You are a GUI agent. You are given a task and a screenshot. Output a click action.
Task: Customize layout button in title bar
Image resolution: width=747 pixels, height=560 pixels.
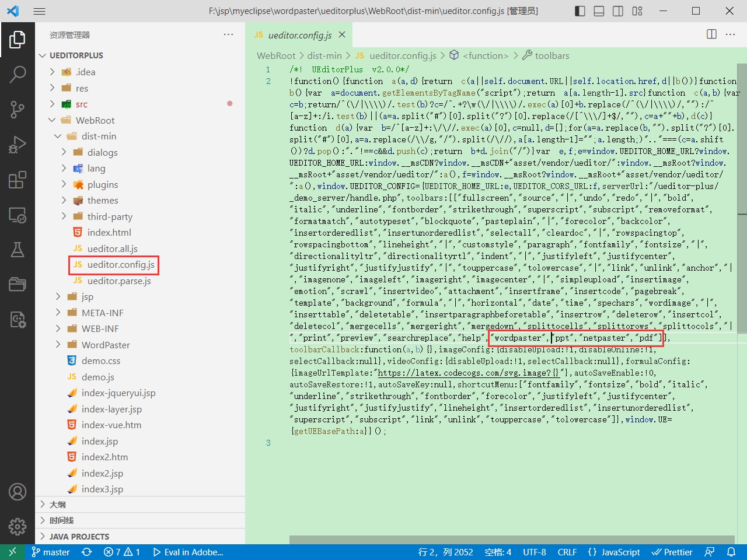click(637, 11)
